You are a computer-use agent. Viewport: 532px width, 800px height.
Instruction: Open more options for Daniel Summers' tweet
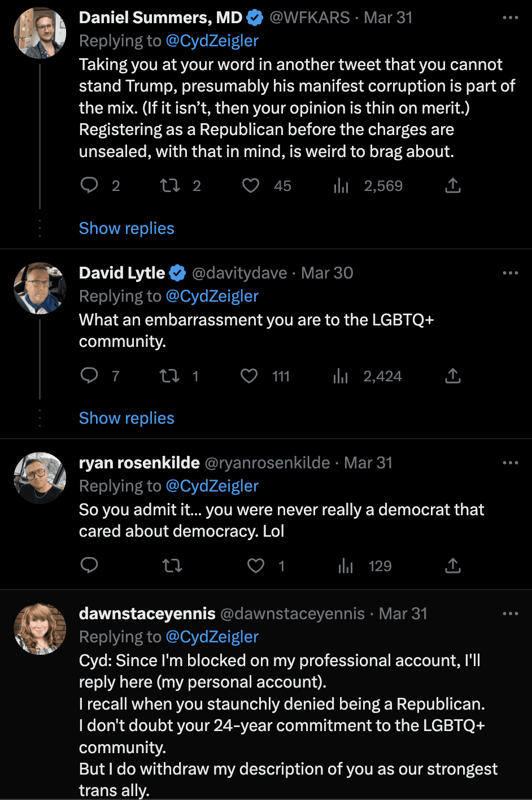pos(510,18)
